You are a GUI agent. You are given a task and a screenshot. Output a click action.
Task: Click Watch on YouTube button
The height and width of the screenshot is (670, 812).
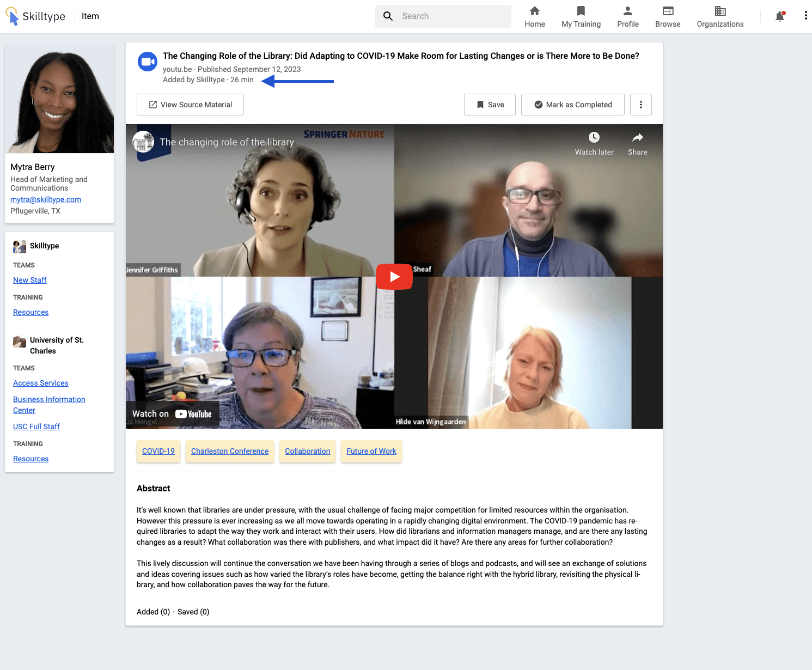click(172, 414)
